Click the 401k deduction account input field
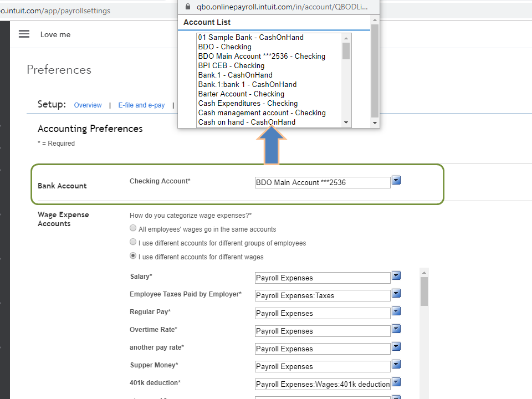Image resolution: width=532 pixels, height=399 pixels. 323,384
